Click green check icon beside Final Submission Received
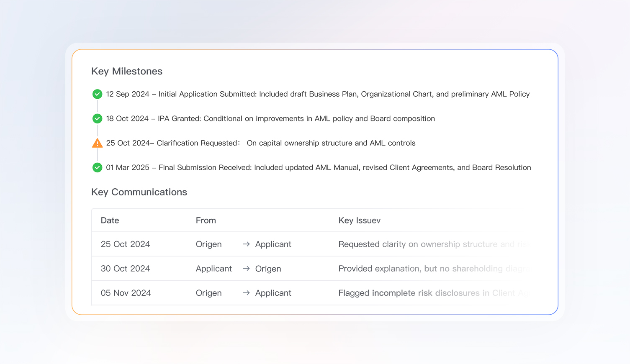This screenshot has height=364, width=630. point(97,168)
